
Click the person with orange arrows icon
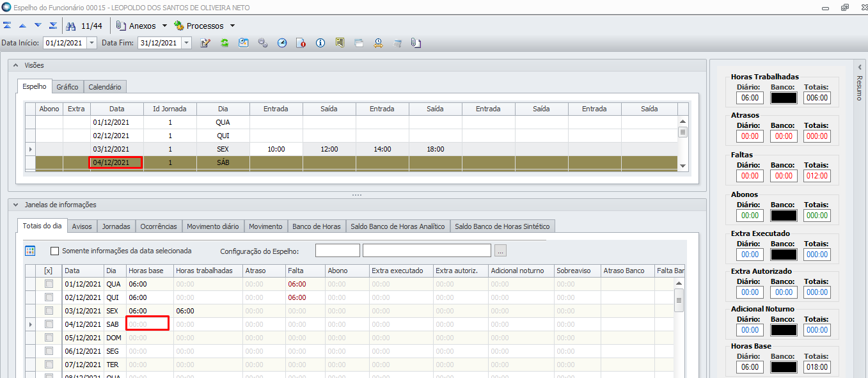click(378, 43)
